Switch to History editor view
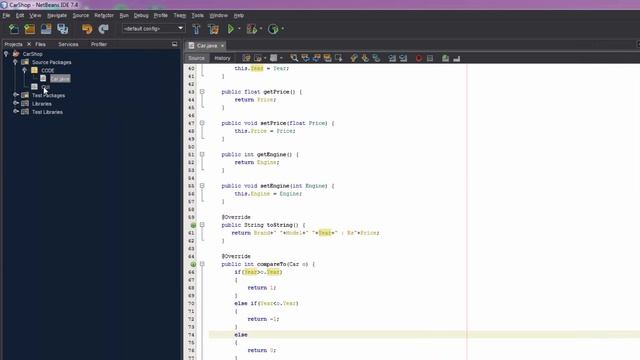The height and width of the screenshot is (360, 640). 222,58
